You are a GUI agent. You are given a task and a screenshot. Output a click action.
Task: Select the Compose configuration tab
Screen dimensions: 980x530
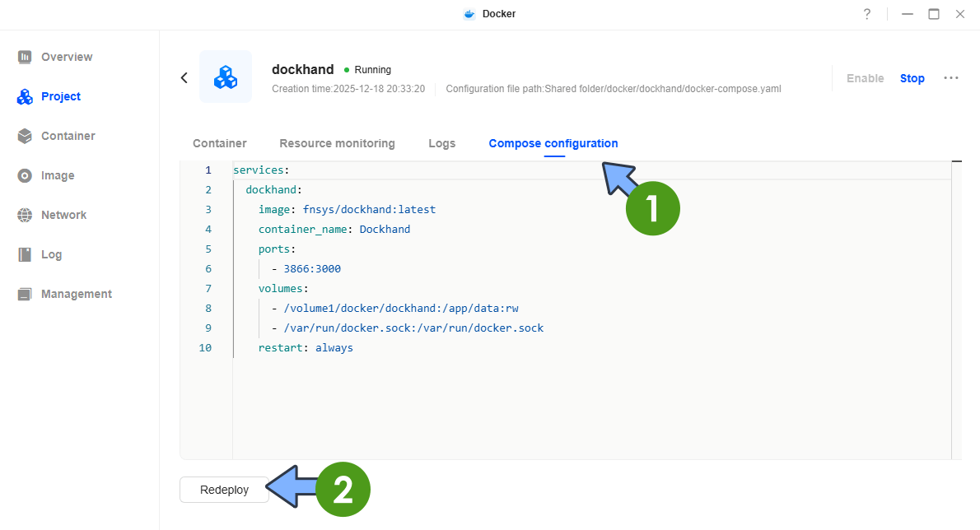tap(553, 143)
